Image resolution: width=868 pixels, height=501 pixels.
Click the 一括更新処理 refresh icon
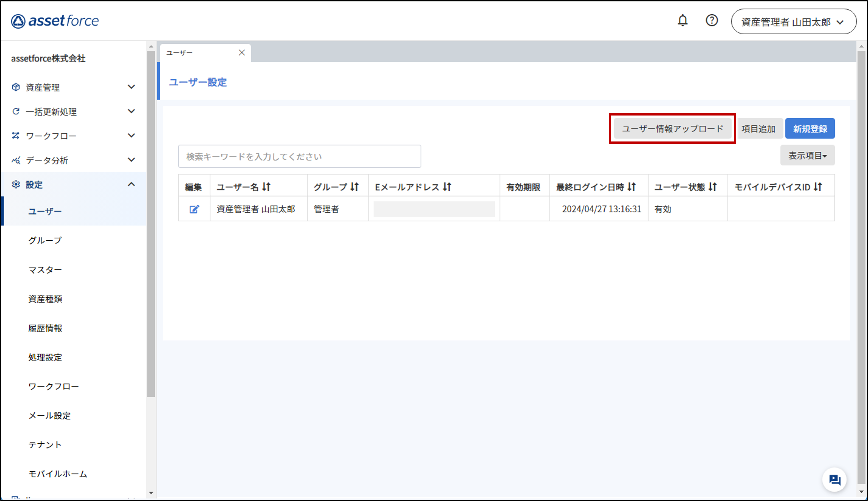pyautogui.click(x=16, y=112)
